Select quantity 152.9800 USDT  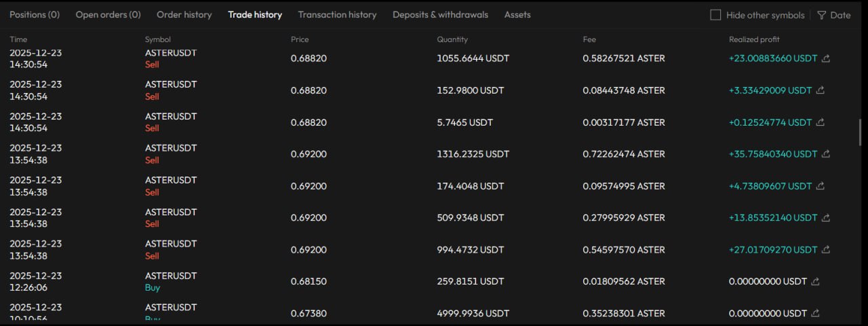tap(470, 90)
